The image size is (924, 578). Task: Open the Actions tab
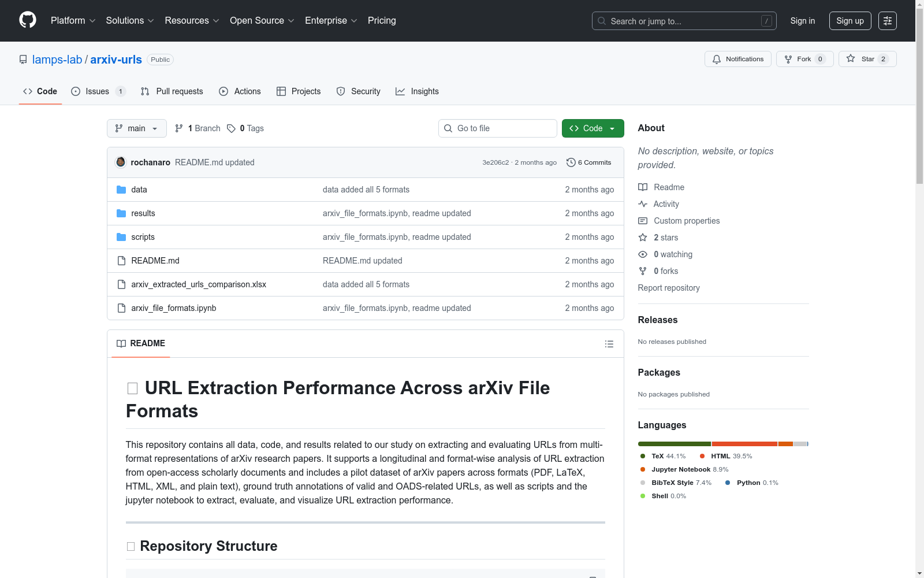[x=240, y=91]
